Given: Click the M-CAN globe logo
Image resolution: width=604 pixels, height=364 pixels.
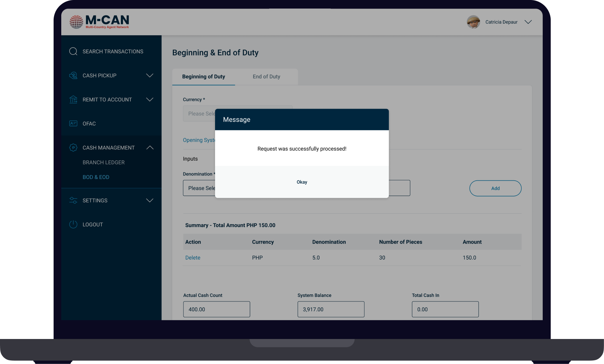Looking at the screenshot, I should point(76,22).
